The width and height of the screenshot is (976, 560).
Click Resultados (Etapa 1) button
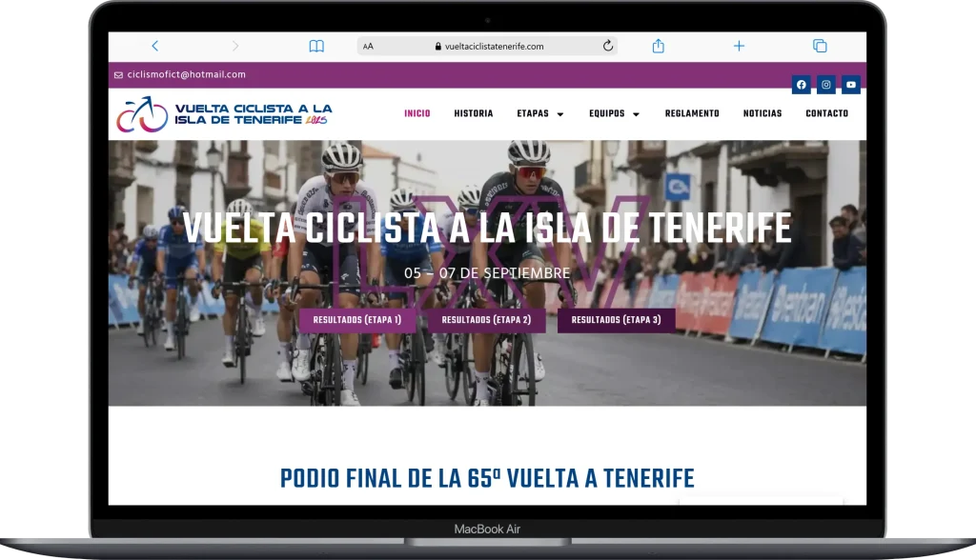[357, 320]
